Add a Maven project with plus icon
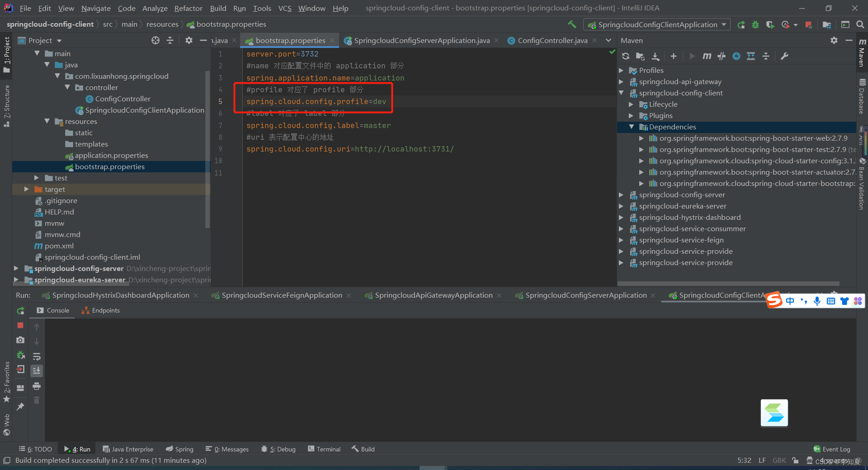Image resolution: width=868 pixels, height=470 pixels. coord(674,56)
